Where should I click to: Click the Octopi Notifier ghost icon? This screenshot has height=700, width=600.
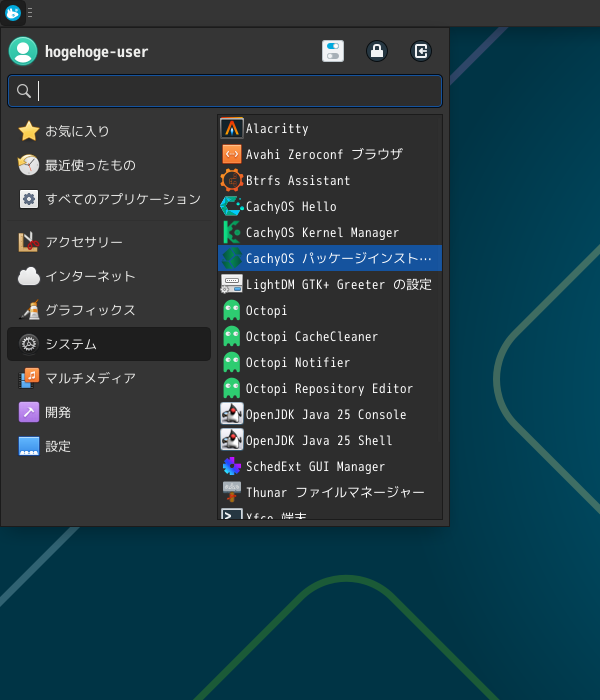(x=232, y=362)
